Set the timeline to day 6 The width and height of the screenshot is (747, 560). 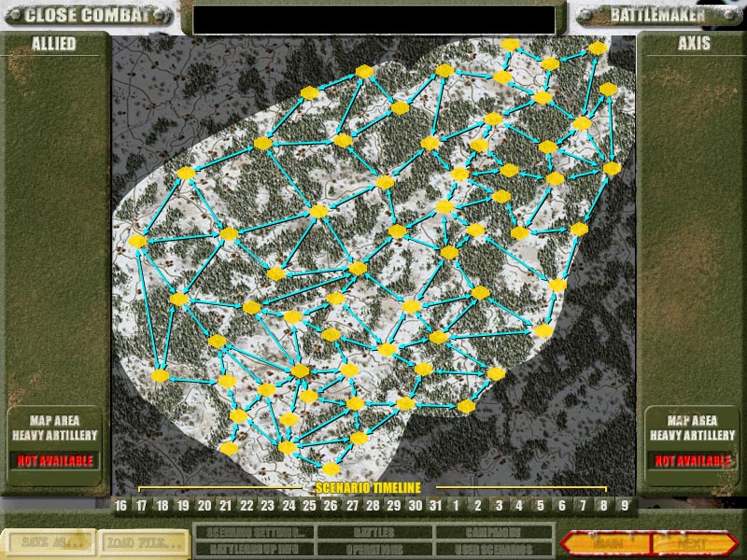562,506
